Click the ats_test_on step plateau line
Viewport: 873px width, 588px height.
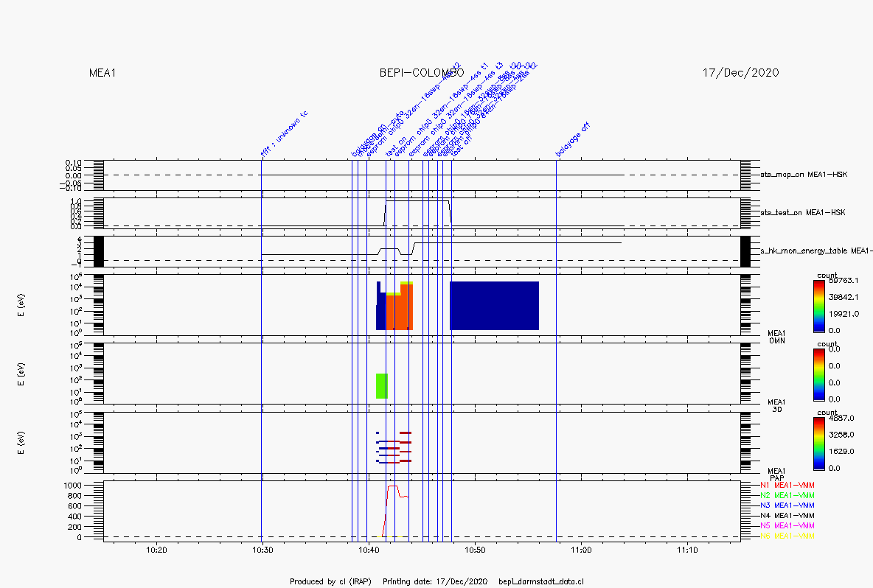417,201
